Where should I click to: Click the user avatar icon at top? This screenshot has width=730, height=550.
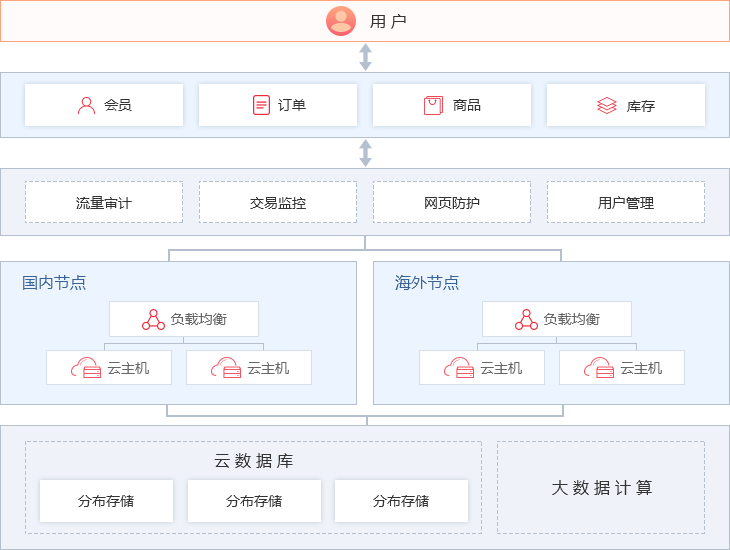coord(341,21)
